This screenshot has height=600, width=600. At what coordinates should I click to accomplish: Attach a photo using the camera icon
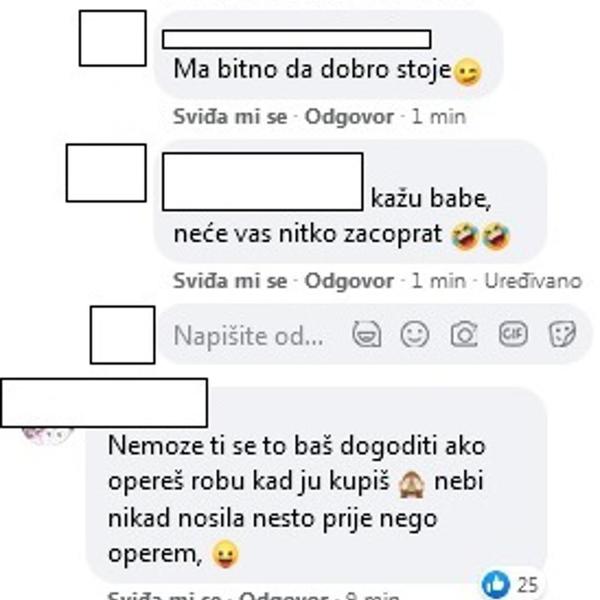point(464,335)
